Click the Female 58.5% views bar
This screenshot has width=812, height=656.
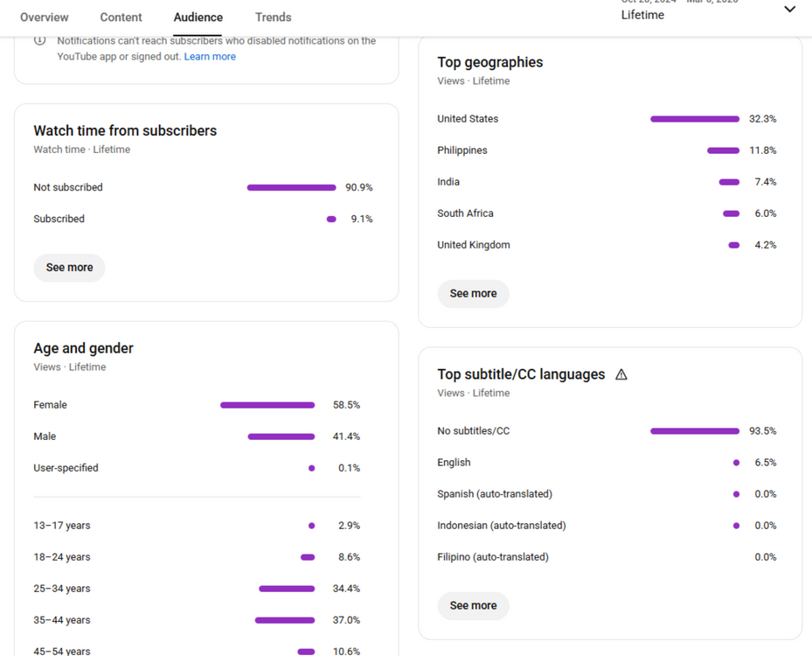pyautogui.click(x=267, y=405)
